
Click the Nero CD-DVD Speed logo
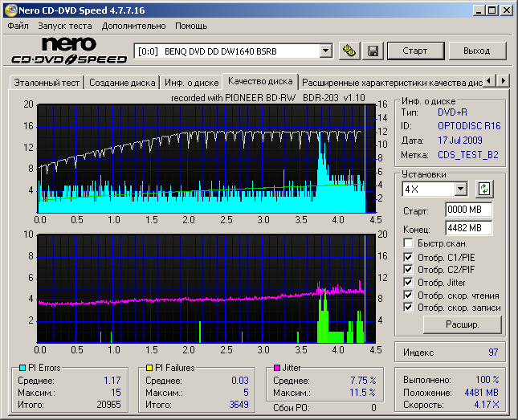tap(69, 51)
